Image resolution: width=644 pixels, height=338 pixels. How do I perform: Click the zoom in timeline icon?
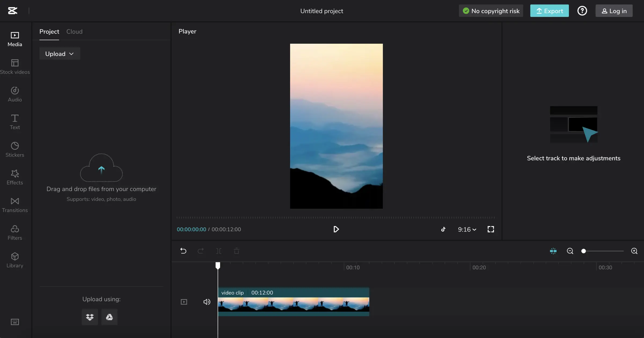coord(634,251)
